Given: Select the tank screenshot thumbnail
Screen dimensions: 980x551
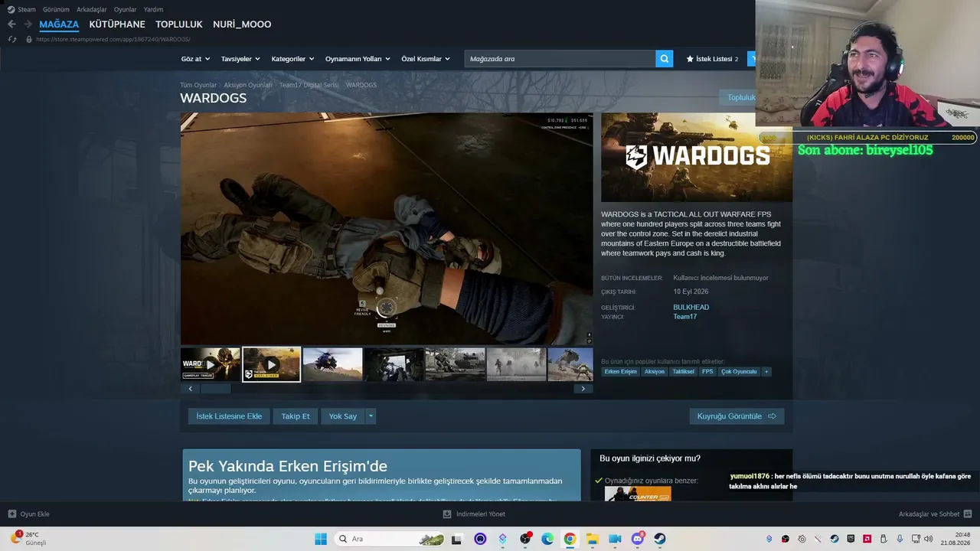Looking at the screenshot, I should (x=455, y=364).
